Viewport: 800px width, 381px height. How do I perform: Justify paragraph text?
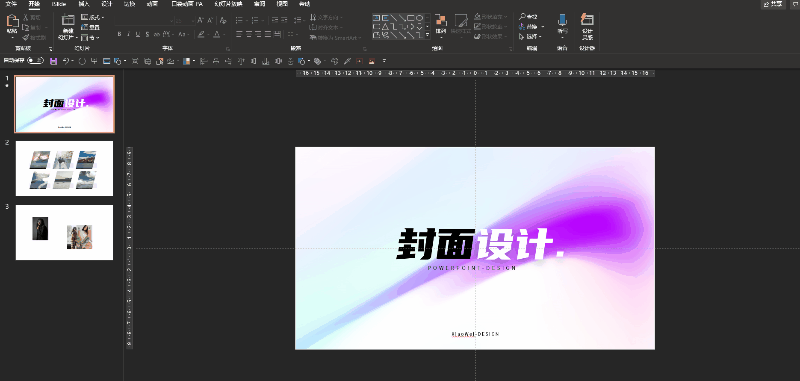click(x=268, y=35)
